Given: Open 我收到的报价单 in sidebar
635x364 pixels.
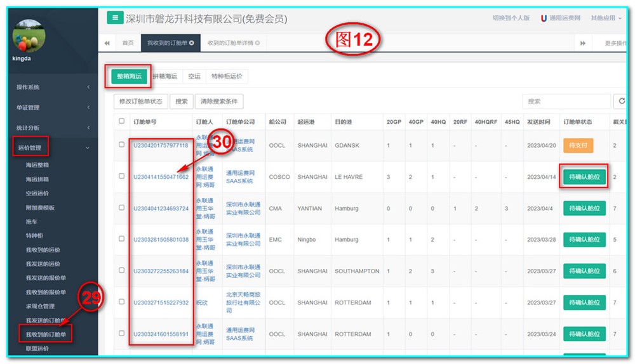Looking at the screenshot, I should tap(46, 292).
